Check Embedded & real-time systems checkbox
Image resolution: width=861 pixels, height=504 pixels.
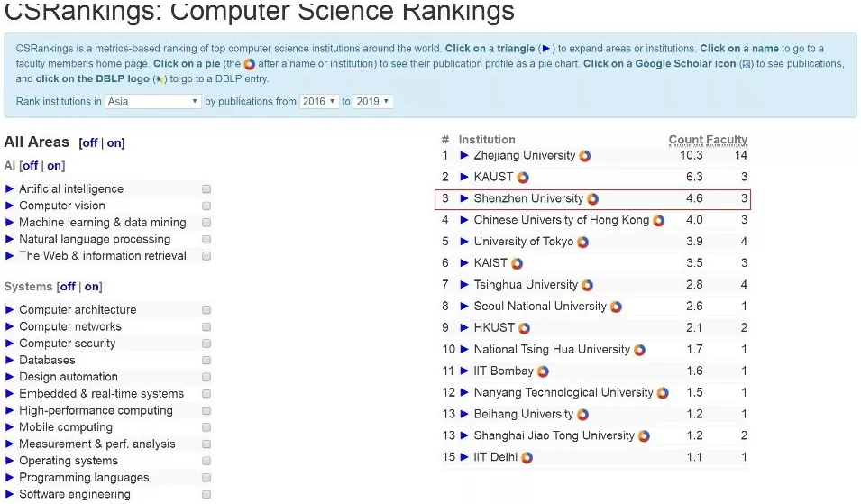pos(206,394)
